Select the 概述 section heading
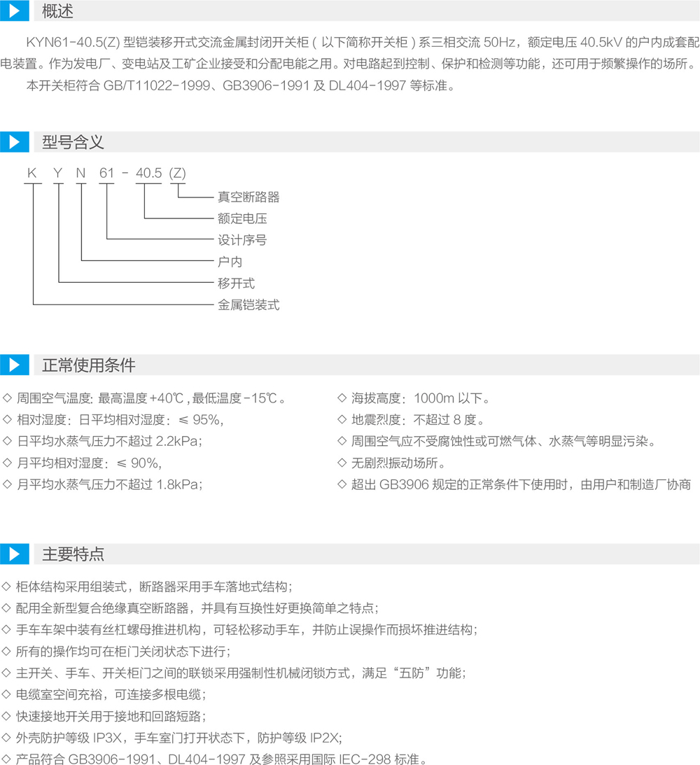Viewport: 700px width, 765px height. click(x=57, y=10)
